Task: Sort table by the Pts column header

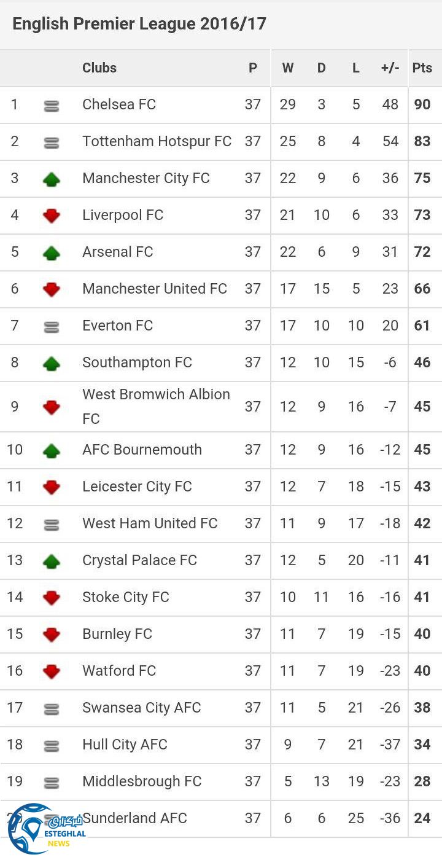Action: tap(422, 68)
